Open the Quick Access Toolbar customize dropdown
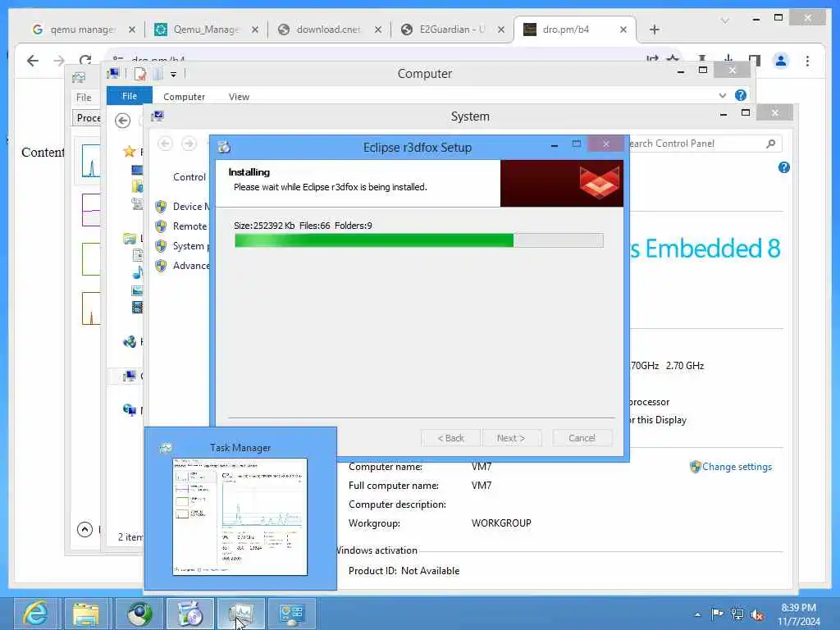 [x=173, y=75]
